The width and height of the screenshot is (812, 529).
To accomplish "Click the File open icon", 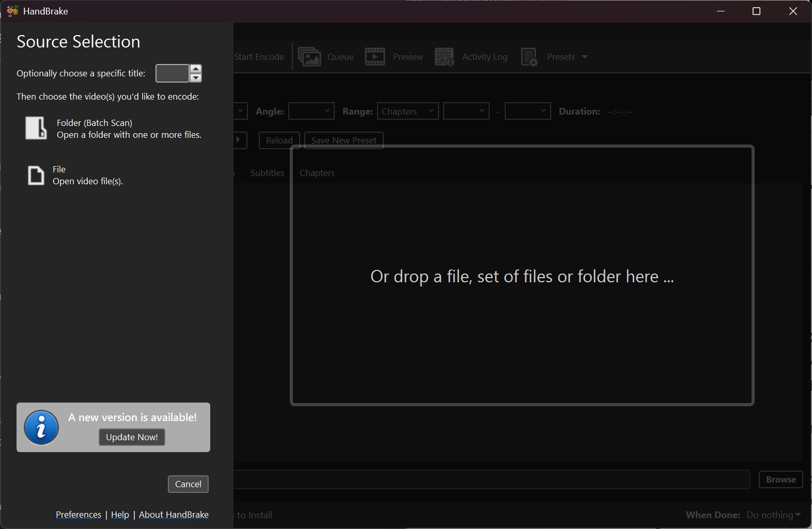I will point(36,175).
